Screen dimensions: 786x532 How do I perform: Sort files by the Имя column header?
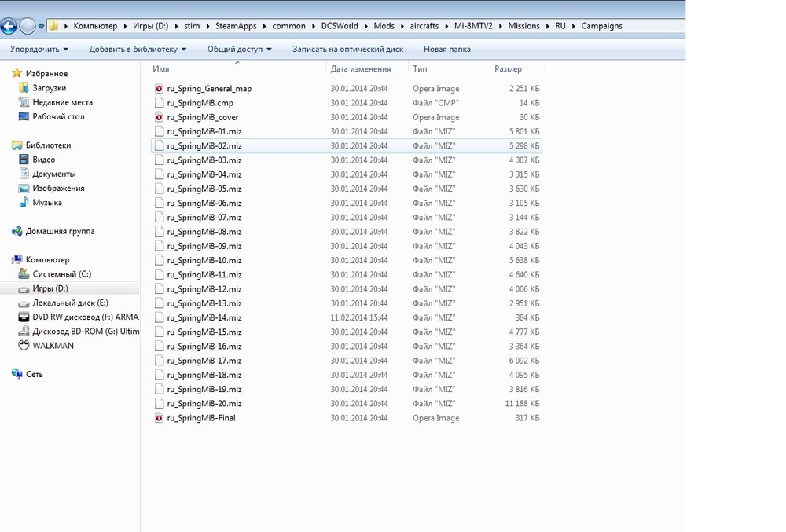point(238,68)
